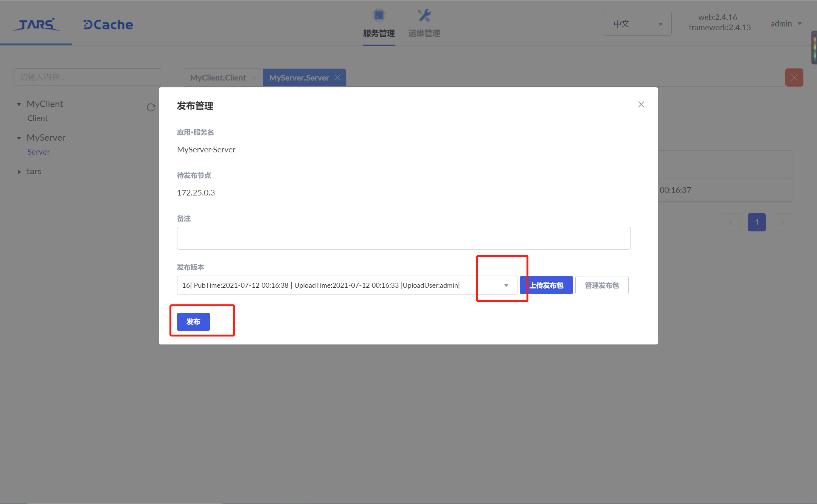The image size is (817, 504).
Task: Clear the filter with the red X button
Action: pos(794,77)
